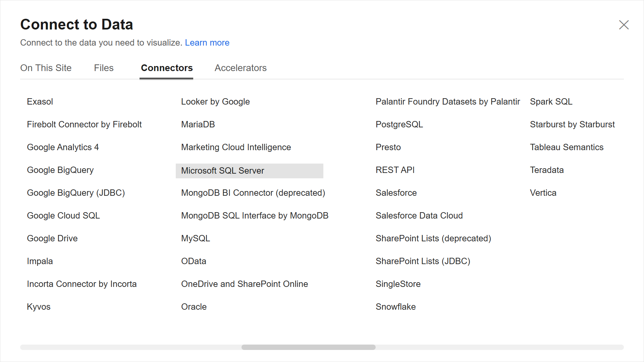Open Tableau Semantics connector

[x=567, y=147]
